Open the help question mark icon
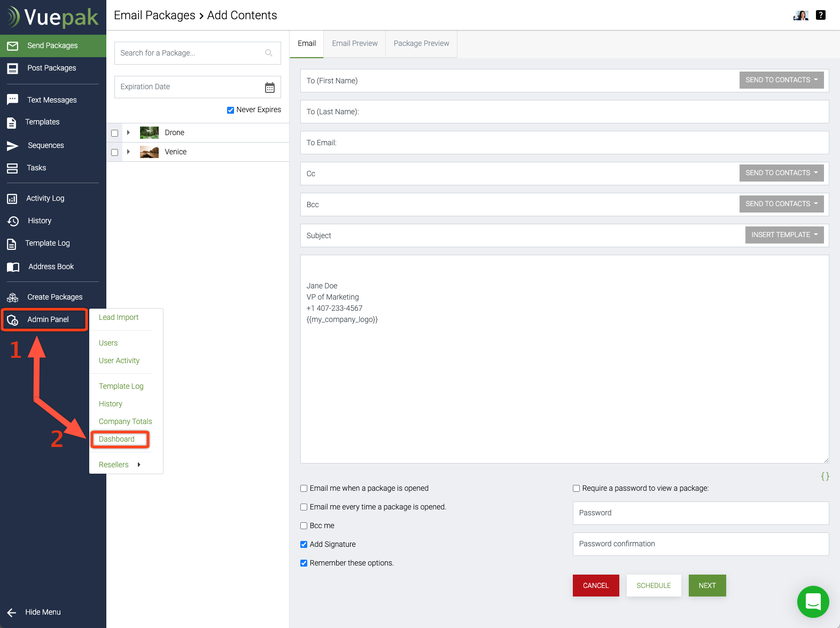 821,15
